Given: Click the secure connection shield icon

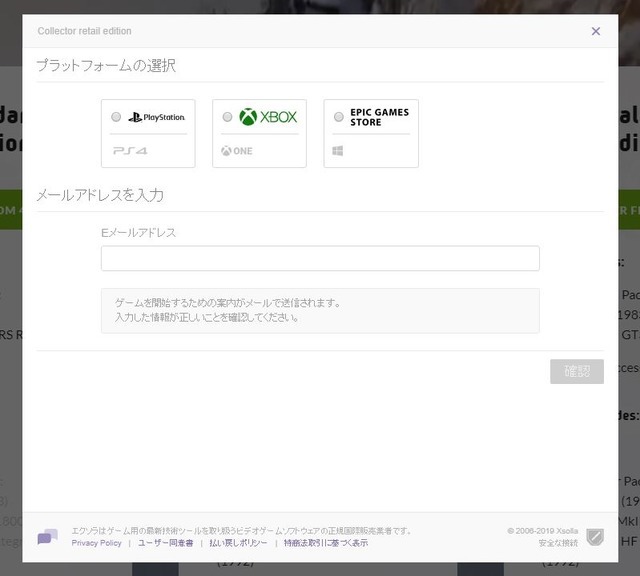Looking at the screenshot, I should tap(595, 537).
